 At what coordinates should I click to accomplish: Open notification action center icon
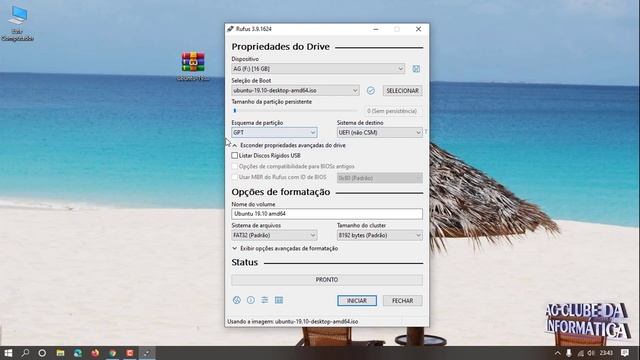point(625,353)
